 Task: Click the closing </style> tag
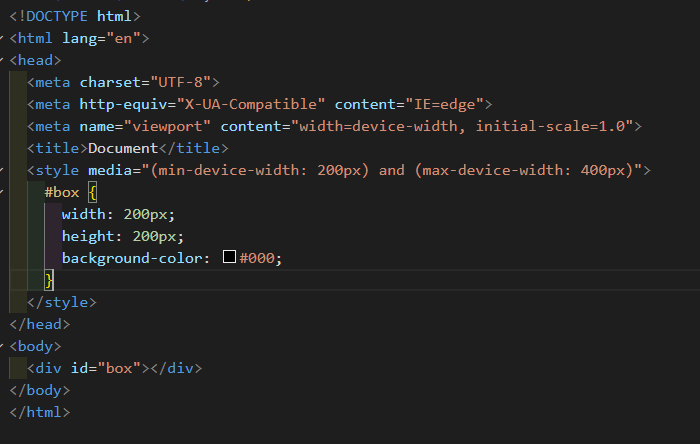62,303
